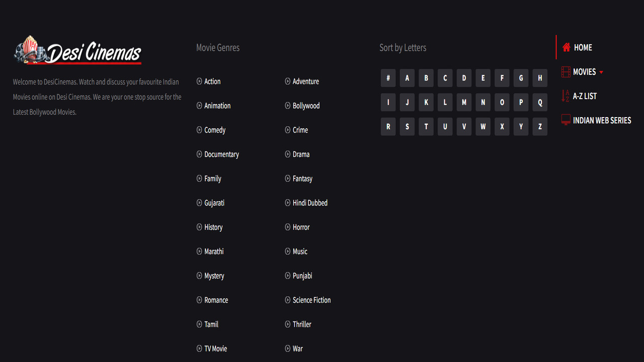
Task: Click the A-Z sort icon
Action: click(x=566, y=96)
